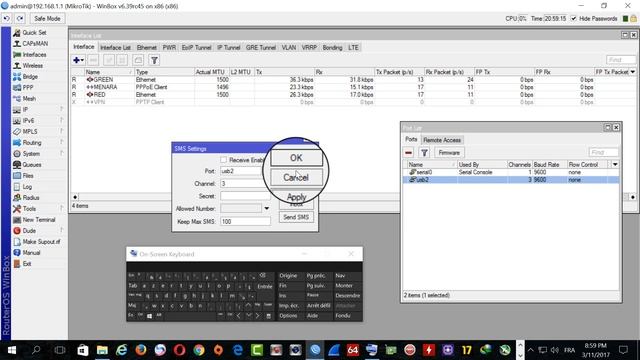Open the add (plus) dropdown in Interface List
640x360 pixels.
click(78, 60)
